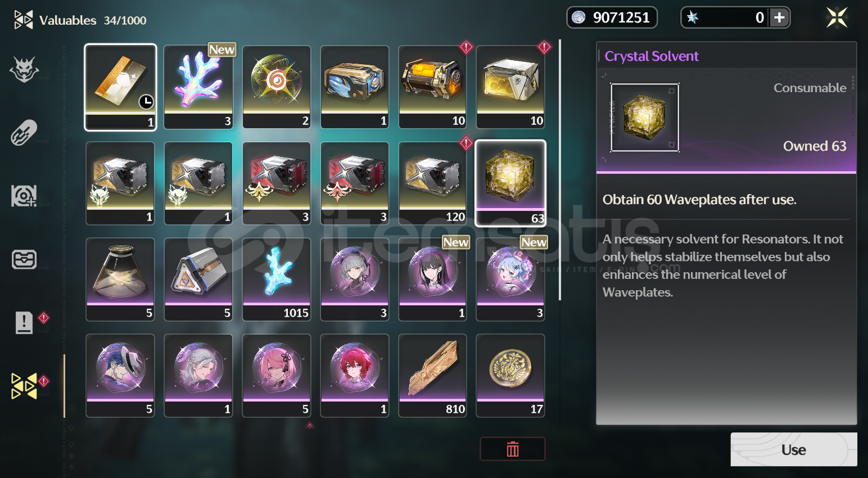Click the Shell Credit currency counter 9071251
The image size is (868, 478).
[x=612, y=17]
